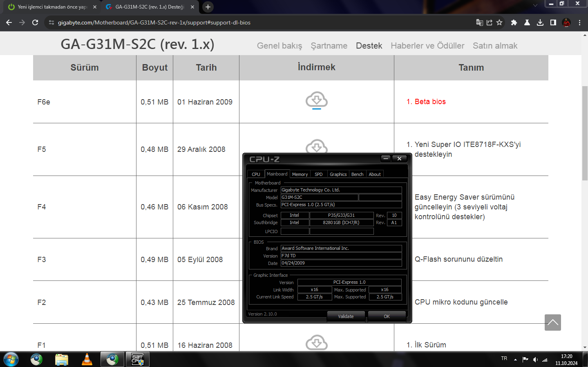Click OK in the CPU-Z window

[x=387, y=316]
